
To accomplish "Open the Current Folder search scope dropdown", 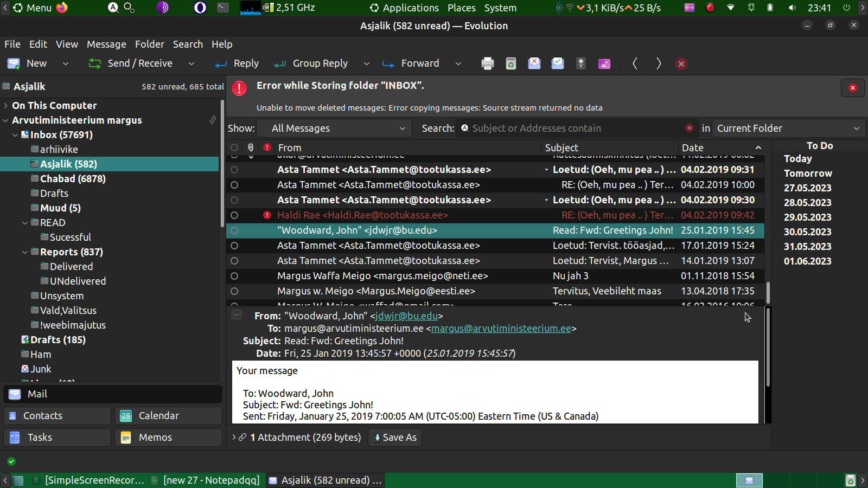I will tap(788, 129).
